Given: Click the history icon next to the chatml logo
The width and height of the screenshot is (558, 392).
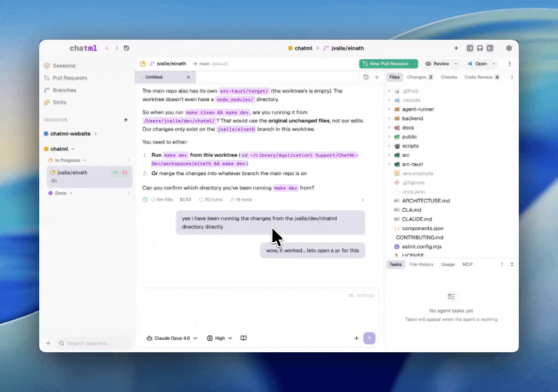Looking at the screenshot, I should point(126,48).
